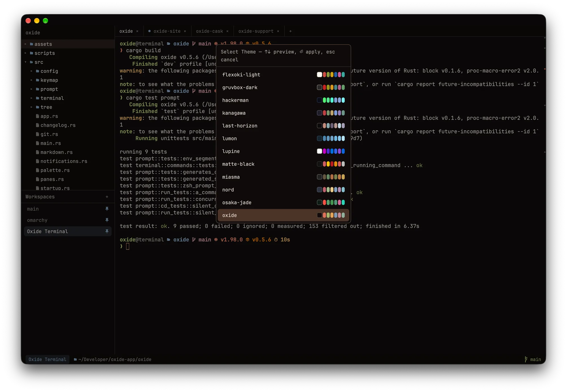Click the config folder icon
This screenshot has width=567, height=392.
click(x=37, y=71)
